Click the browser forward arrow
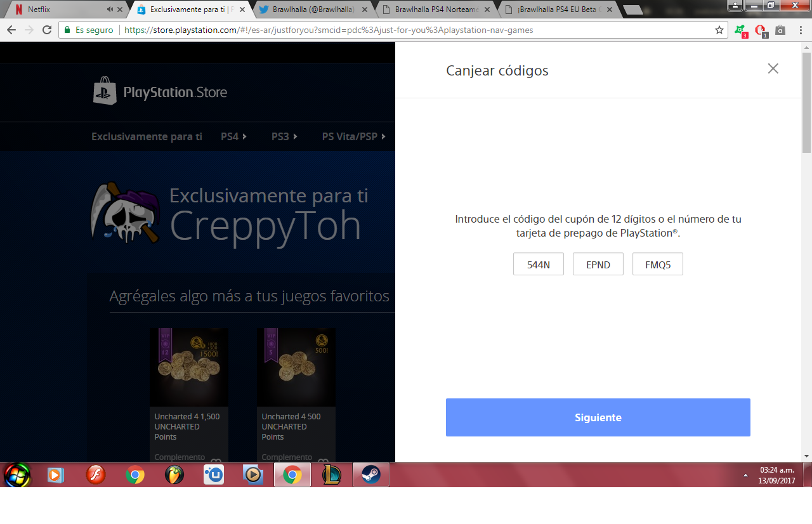The height and width of the screenshot is (524, 812). [29, 30]
